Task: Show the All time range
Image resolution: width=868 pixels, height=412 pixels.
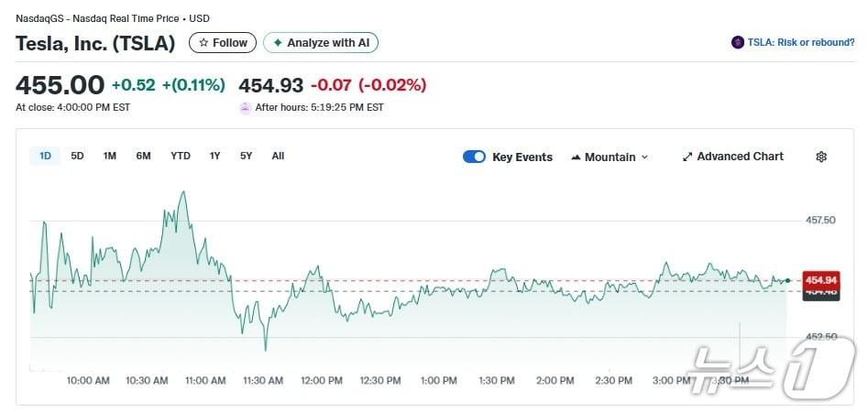Action: tap(278, 156)
